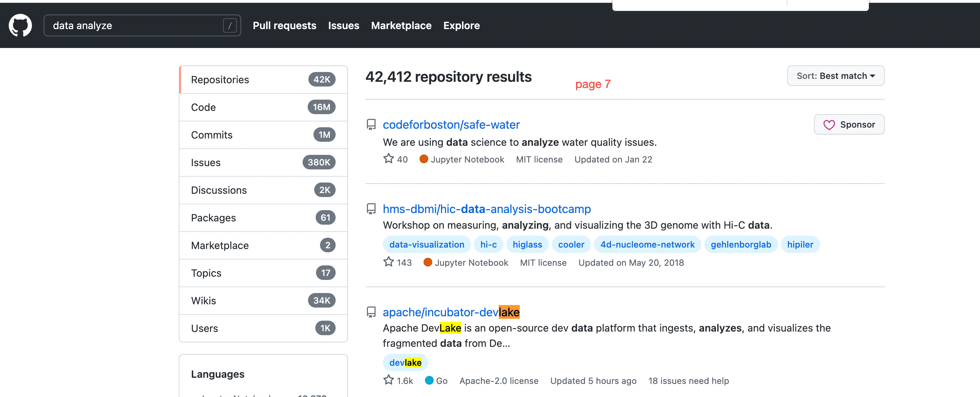Open the Sort: Best match dropdown
This screenshot has height=397, width=980.
[835, 76]
